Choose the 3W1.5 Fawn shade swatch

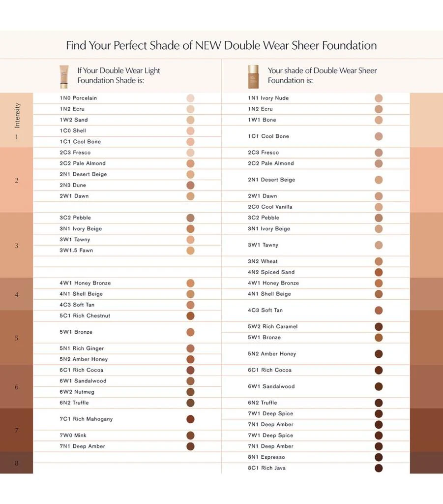190,251
